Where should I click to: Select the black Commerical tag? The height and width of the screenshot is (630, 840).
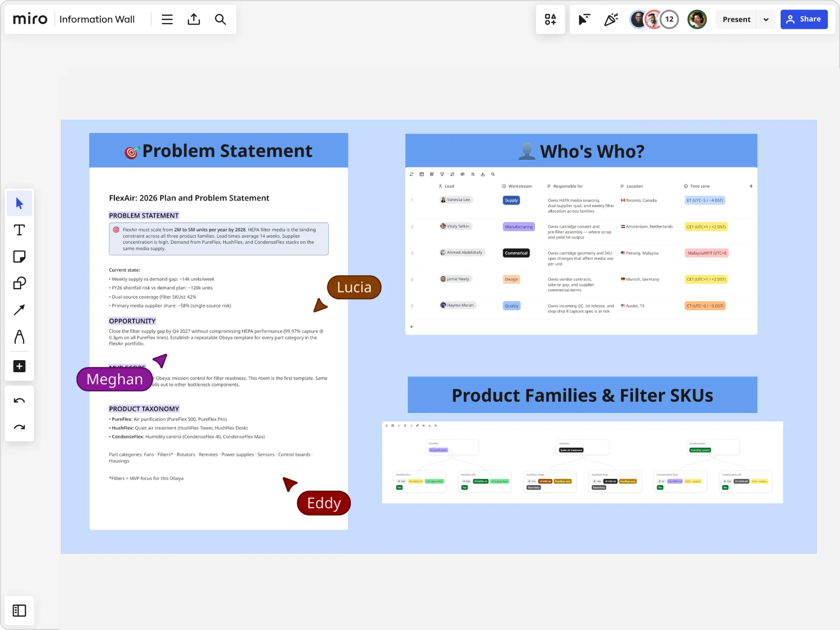pyautogui.click(x=516, y=253)
